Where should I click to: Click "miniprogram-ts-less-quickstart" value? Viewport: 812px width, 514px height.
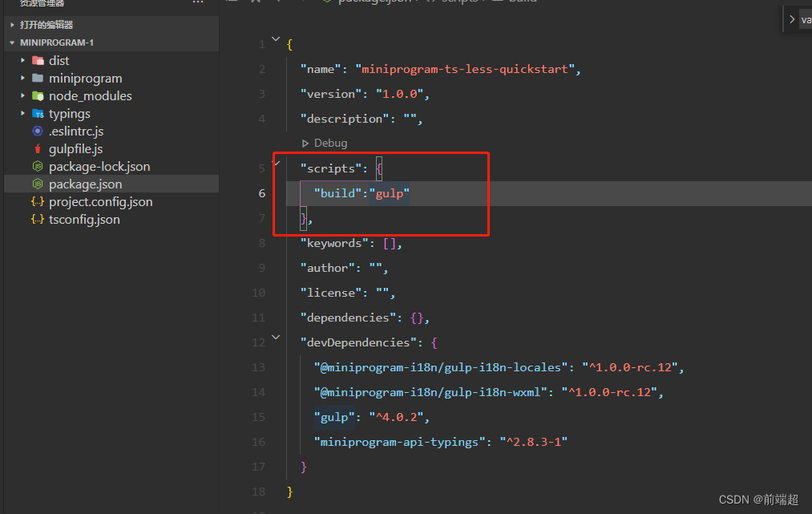coord(465,69)
